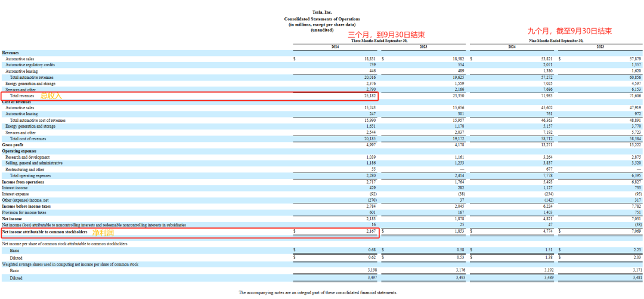The height and width of the screenshot is (299, 644).
Task: Select the Research and development row label
Action: click(27, 157)
